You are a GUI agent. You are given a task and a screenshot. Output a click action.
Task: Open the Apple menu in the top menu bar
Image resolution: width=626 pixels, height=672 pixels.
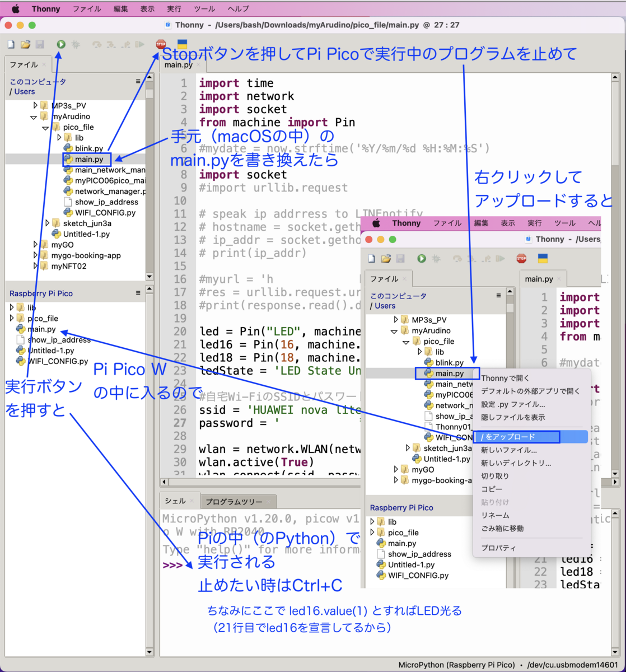point(15,9)
